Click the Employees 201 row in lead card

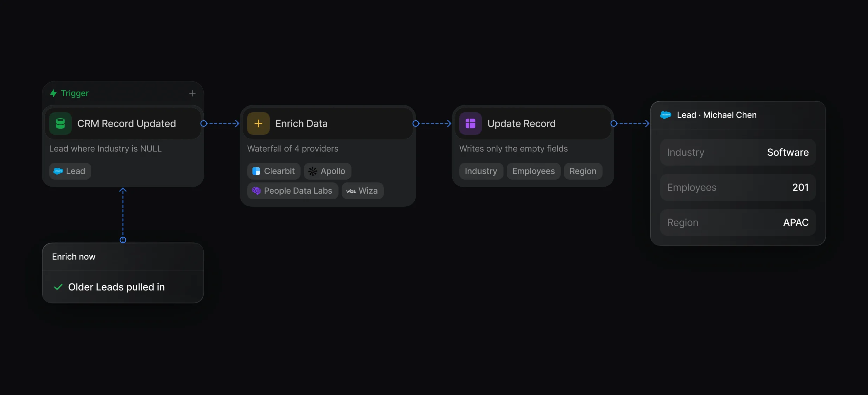[738, 187]
